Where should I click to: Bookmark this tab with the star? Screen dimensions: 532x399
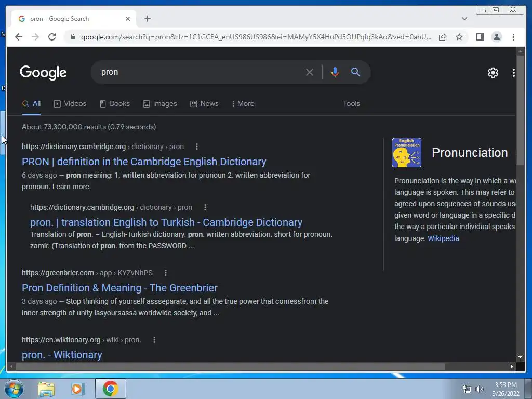(459, 37)
